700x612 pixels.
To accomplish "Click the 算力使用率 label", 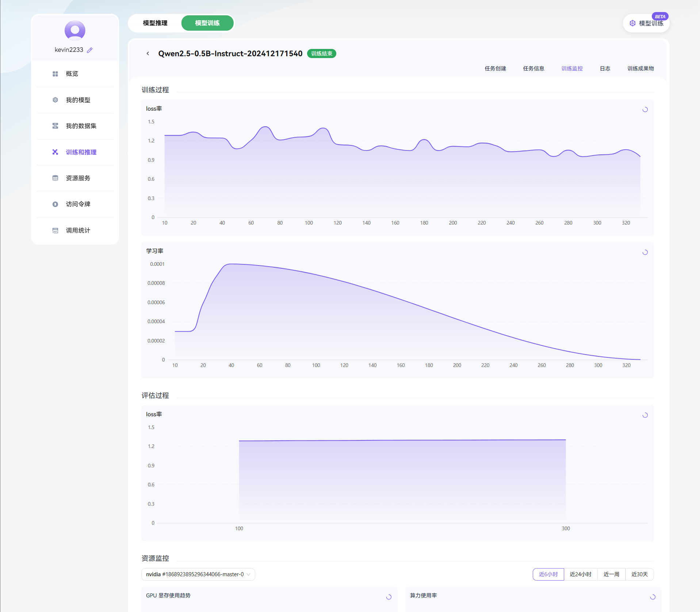I will click(424, 596).
